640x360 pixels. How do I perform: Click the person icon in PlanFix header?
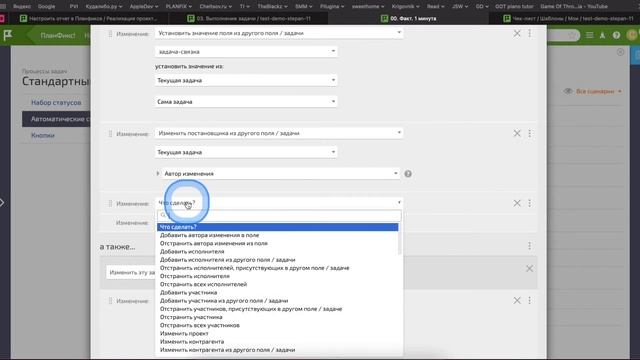point(602,36)
